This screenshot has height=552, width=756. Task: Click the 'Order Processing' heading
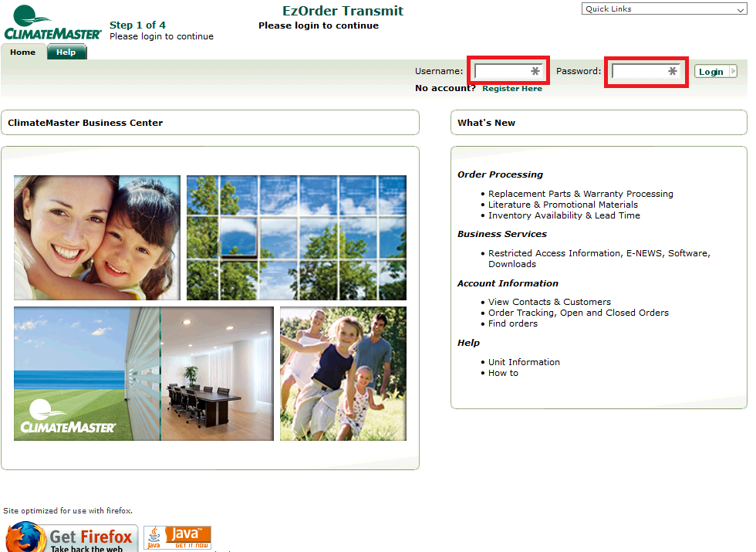(500, 174)
